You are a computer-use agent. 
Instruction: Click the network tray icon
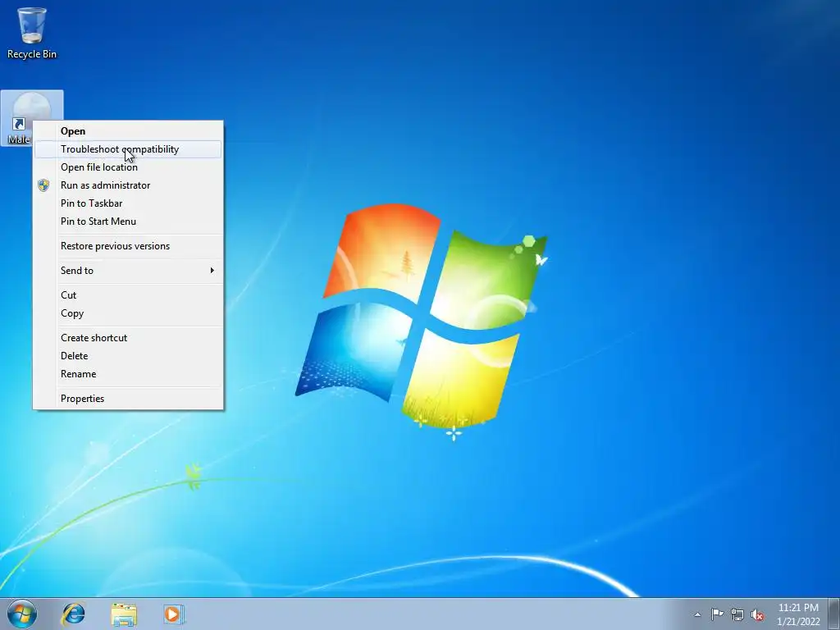click(x=737, y=615)
